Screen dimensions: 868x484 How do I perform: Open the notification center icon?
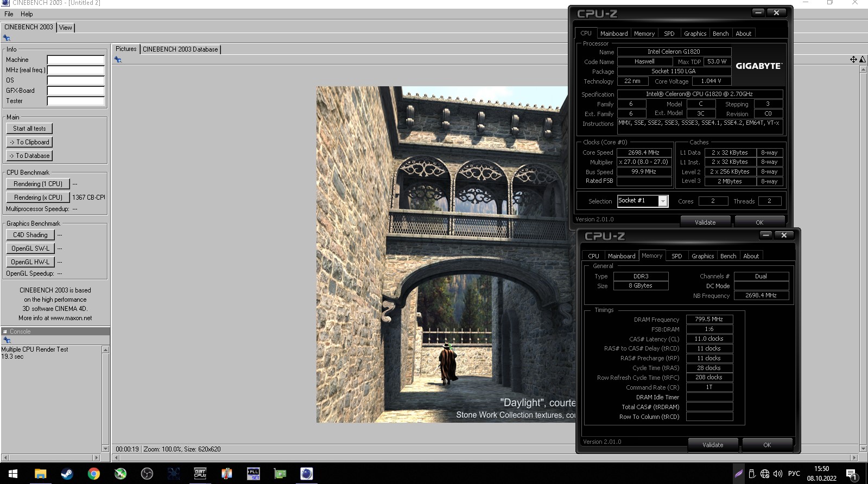pos(852,475)
